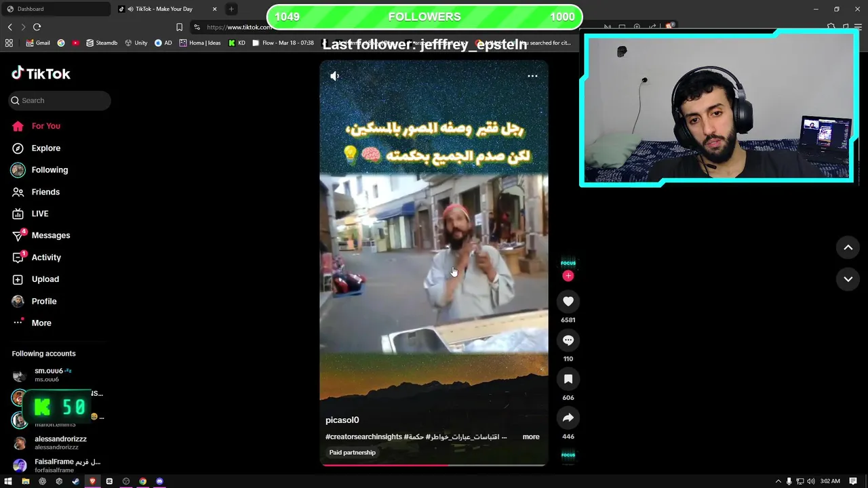This screenshot has width=868, height=488.
Task: Open the Steamdb bookmark
Action: tap(101, 43)
